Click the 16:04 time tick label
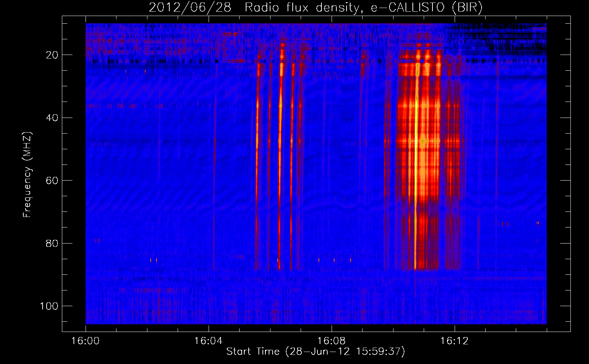The image size is (589, 364). pyautogui.click(x=209, y=341)
